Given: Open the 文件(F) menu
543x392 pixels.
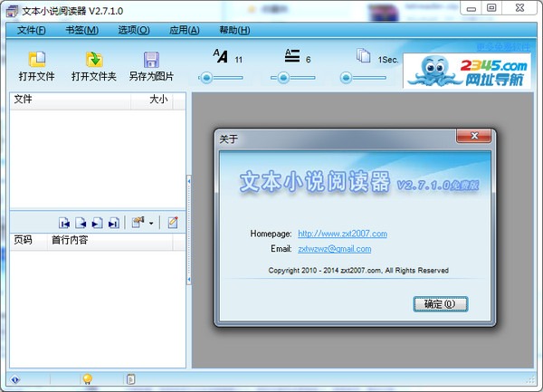Looking at the screenshot, I should 32,30.
